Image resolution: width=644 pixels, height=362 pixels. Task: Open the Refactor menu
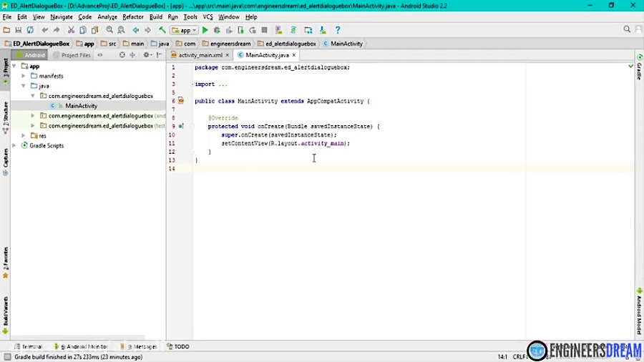click(132, 16)
